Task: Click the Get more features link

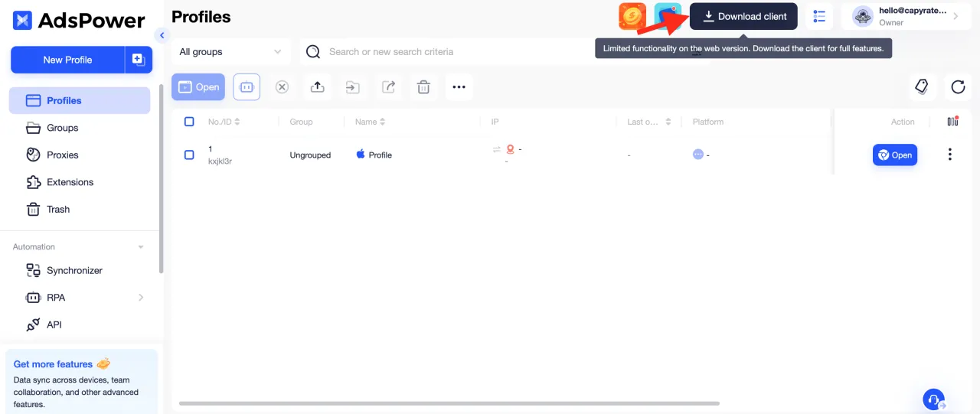Action: tap(53, 364)
